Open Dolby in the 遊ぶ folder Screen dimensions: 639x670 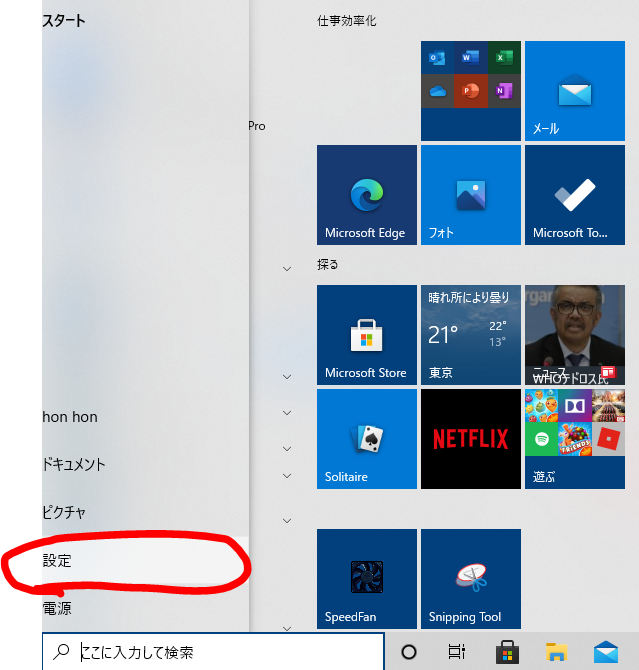(x=575, y=406)
